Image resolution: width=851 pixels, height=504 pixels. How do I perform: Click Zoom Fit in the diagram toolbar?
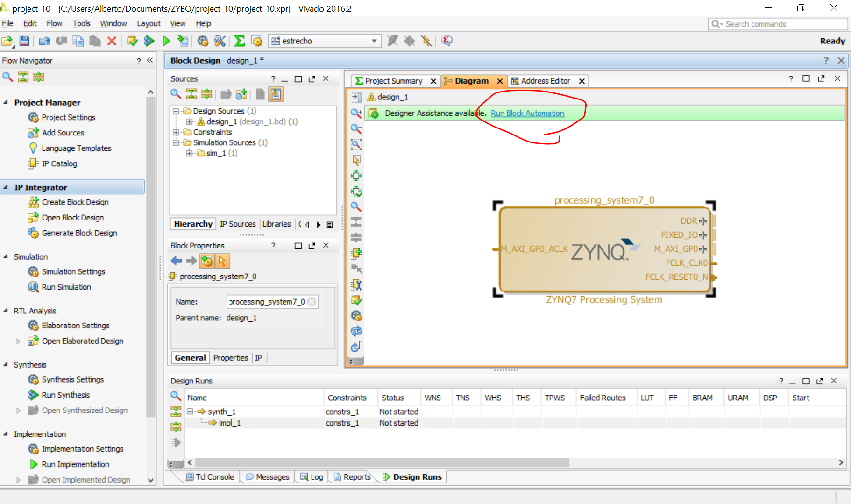356,145
